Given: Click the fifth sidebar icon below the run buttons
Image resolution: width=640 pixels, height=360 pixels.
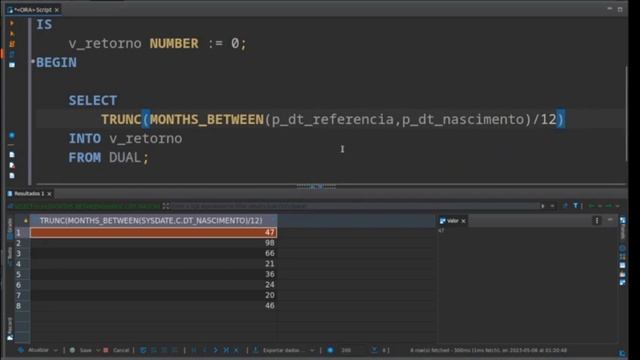Looking at the screenshot, I should (x=12, y=65).
